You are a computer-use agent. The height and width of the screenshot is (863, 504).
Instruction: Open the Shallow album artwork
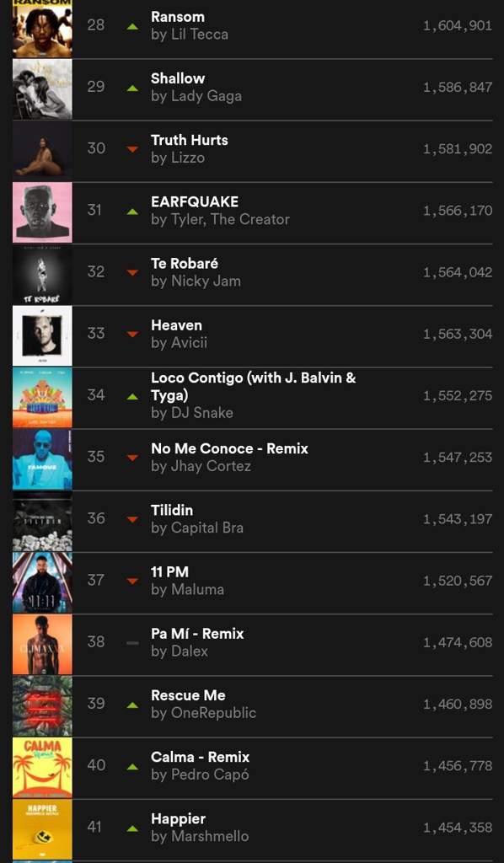coord(42,89)
